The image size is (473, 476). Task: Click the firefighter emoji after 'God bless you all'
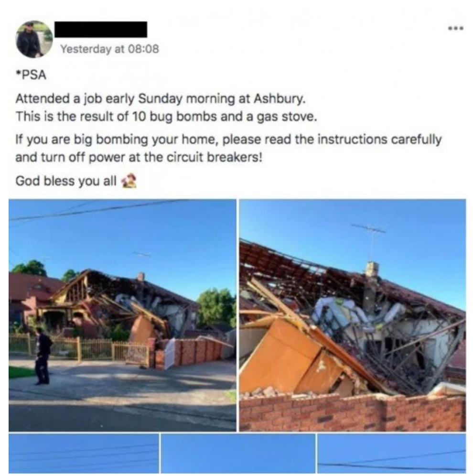coord(129,181)
